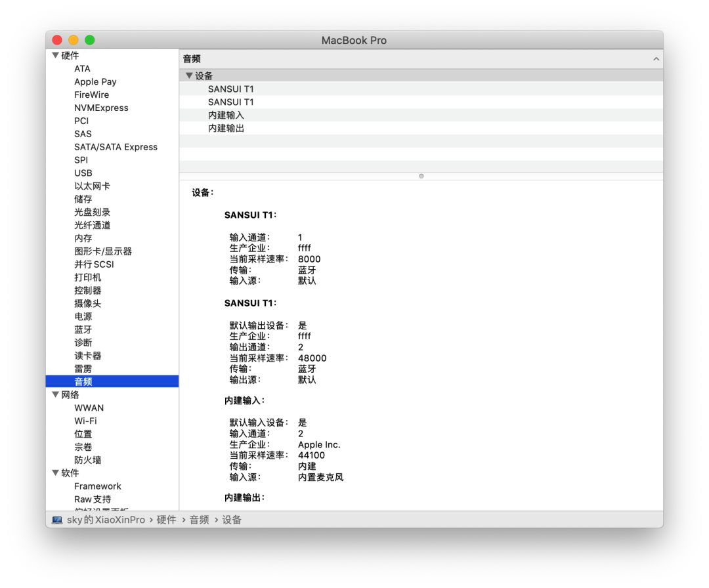Select 诊断 in sidebar
Viewport: 709px width, 588px height.
[83, 343]
